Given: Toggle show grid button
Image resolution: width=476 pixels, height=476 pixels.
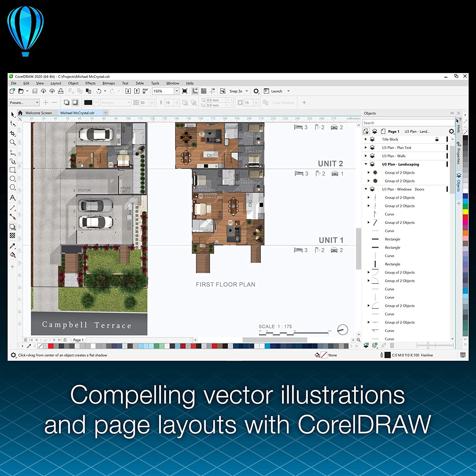Looking at the screenshot, I should pyautogui.click(x=204, y=91).
